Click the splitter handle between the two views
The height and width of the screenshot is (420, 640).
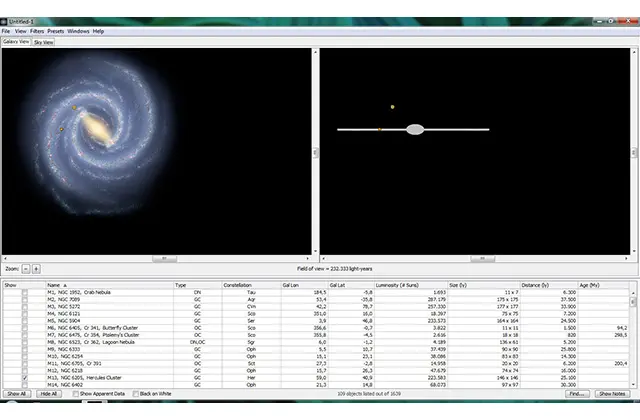point(316,152)
